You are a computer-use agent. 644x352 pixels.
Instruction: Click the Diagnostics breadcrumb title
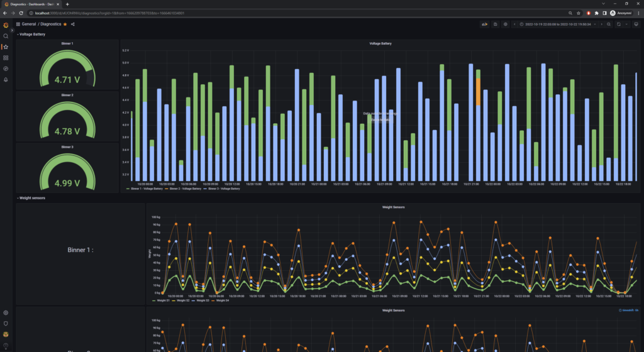point(50,25)
